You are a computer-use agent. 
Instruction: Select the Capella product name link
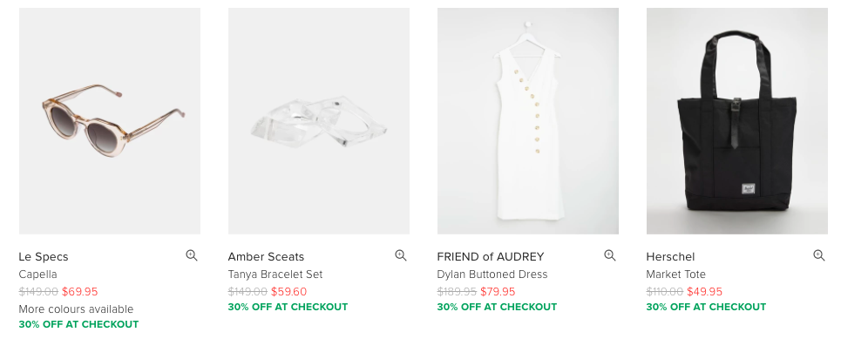[x=37, y=275]
